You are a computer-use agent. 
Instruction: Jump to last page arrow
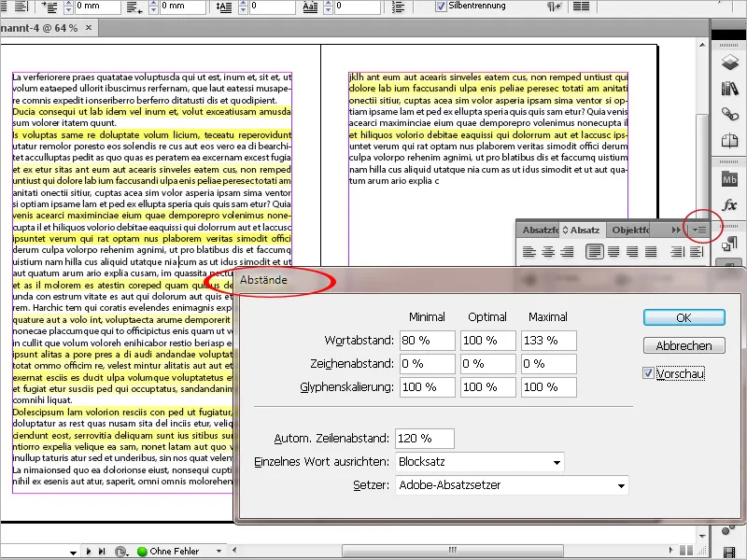click(102, 551)
